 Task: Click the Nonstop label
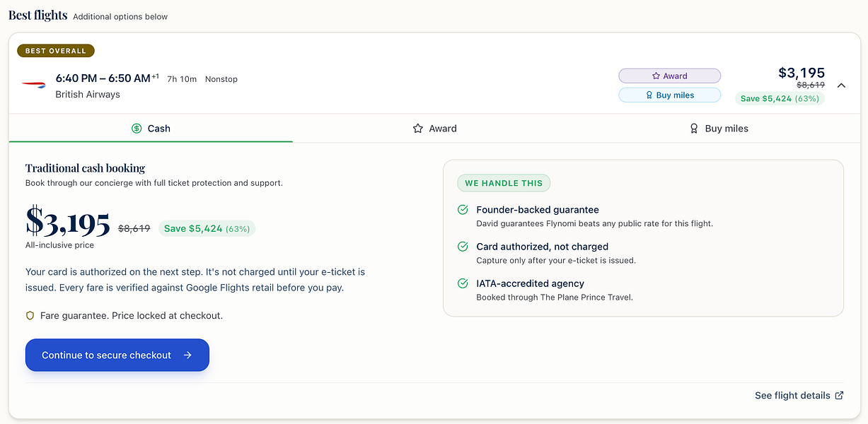(221, 79)
